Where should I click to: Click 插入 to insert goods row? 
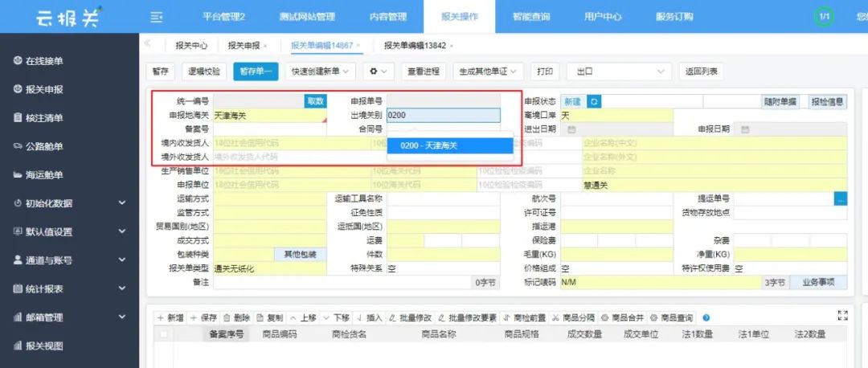[370, 317]
